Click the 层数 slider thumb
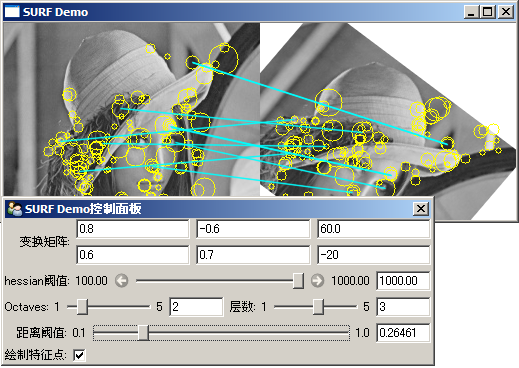The image size is (519, 368). [318, 307]
